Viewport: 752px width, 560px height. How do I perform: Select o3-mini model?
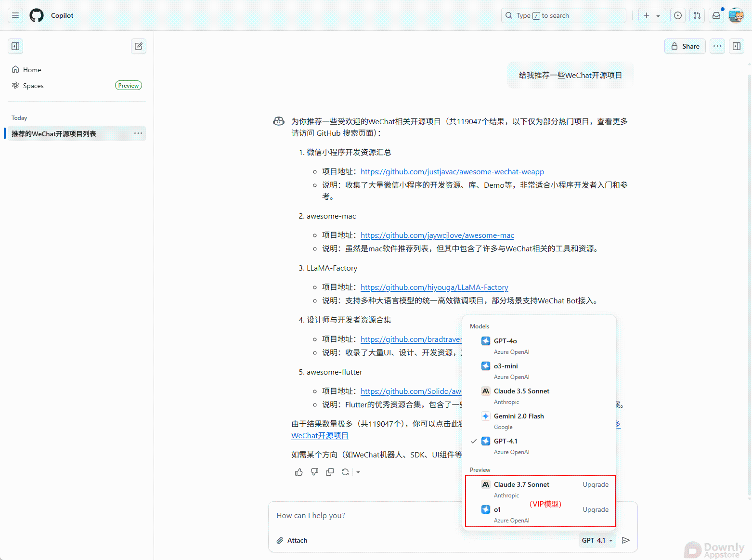(x=539, y=371)
